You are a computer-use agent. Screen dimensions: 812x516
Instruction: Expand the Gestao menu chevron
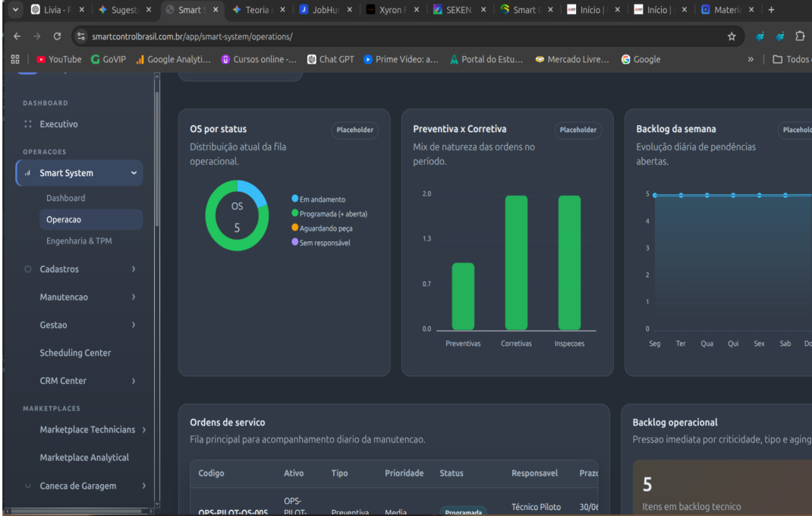[134, 325]
